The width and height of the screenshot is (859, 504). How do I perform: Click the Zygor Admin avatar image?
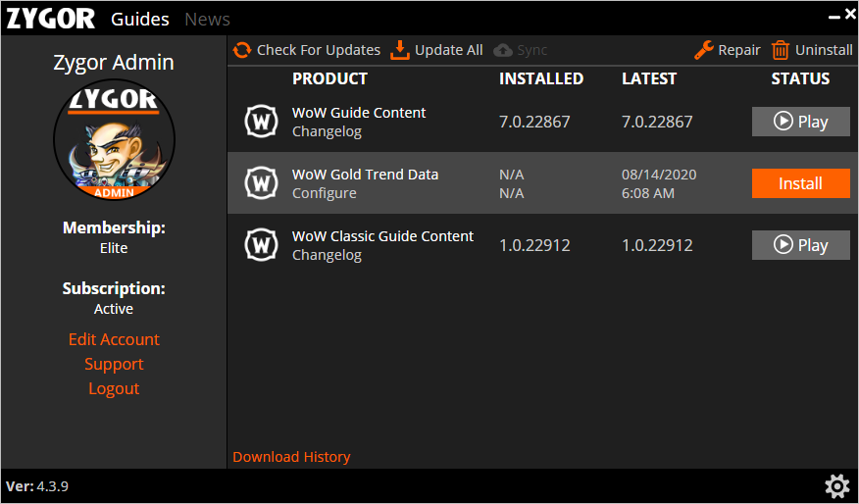click(x=114, y=139)
